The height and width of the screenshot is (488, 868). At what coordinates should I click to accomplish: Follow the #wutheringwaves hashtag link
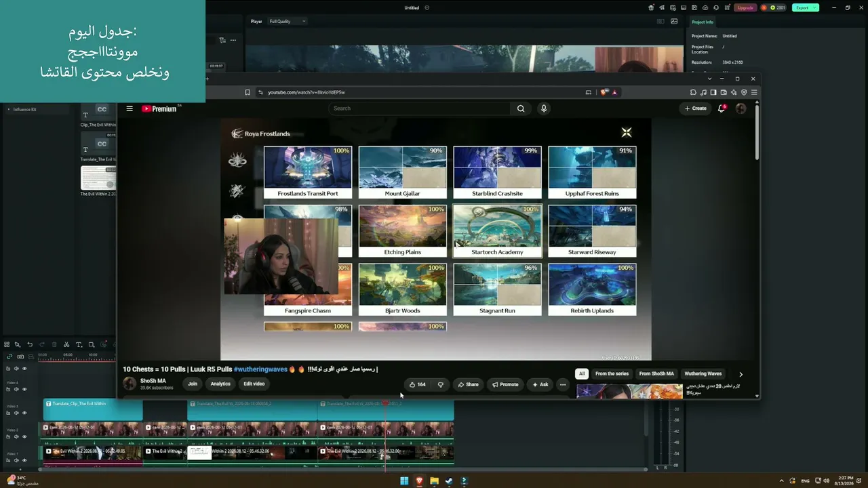coord(260,369)
